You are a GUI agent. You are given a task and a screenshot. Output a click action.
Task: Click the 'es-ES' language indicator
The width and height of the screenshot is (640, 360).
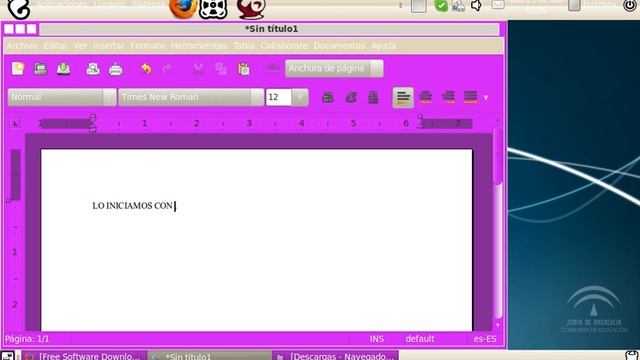(x=485, y=339)
